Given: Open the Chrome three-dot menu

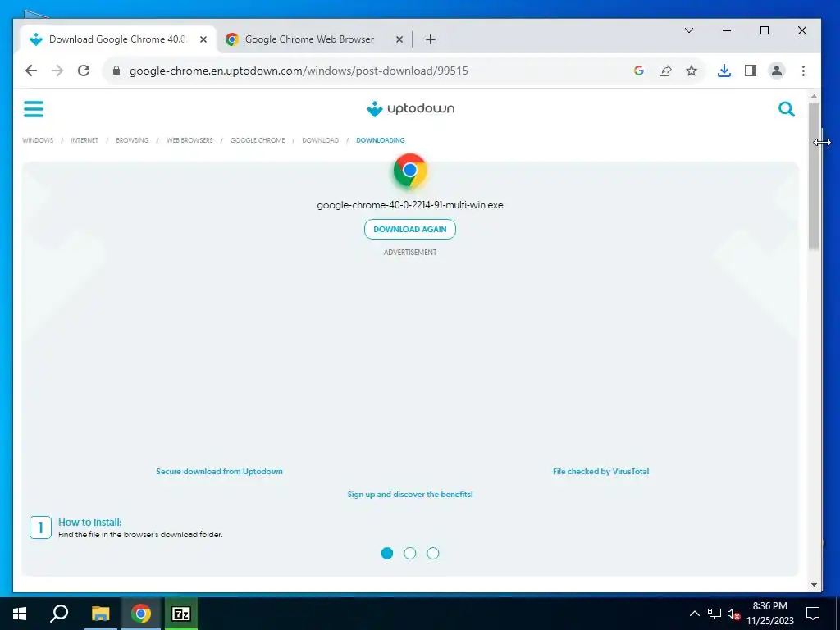Looking at the screenshot, I should [803, 71].
